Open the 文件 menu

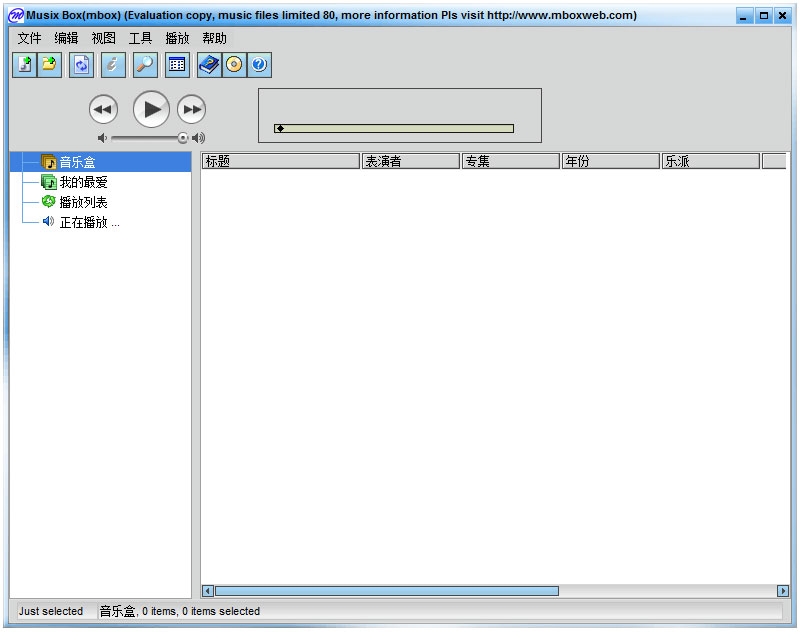point(29,38)
